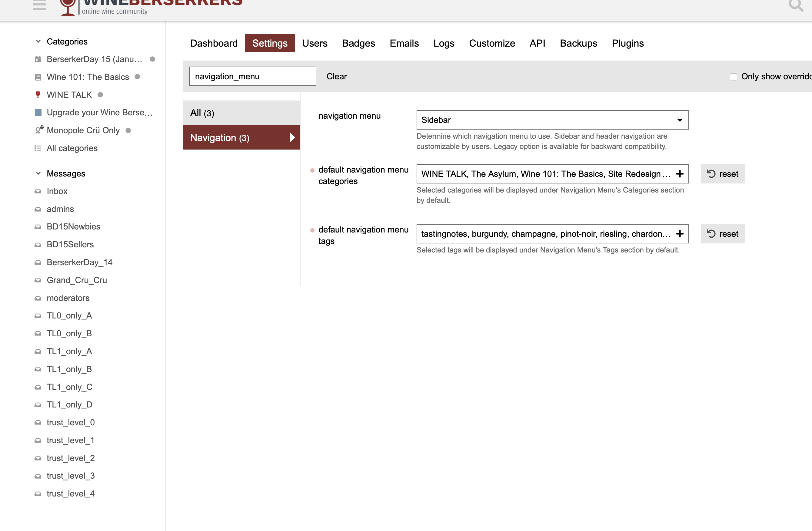Image resolution: width=812 pixels, height=531 pixels.
Task: Open the hamburger menu icon
Action: (x=39, y=5)
